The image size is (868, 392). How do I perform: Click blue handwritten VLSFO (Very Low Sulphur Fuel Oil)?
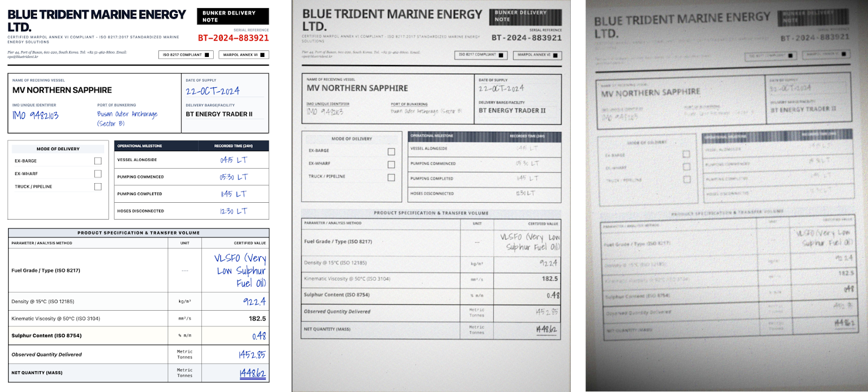tap(240, 270)
